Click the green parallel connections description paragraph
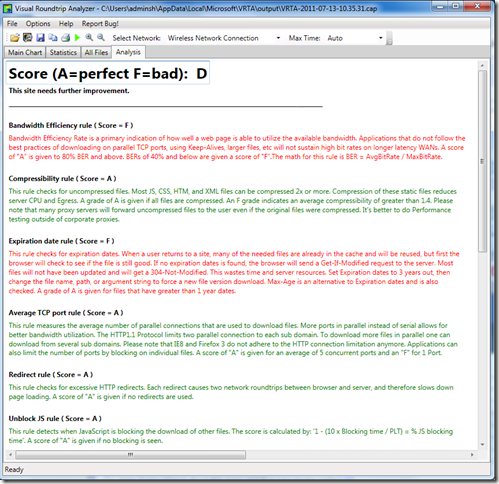The width and height of the screenshot is (499, 484). tap(233, 339)
